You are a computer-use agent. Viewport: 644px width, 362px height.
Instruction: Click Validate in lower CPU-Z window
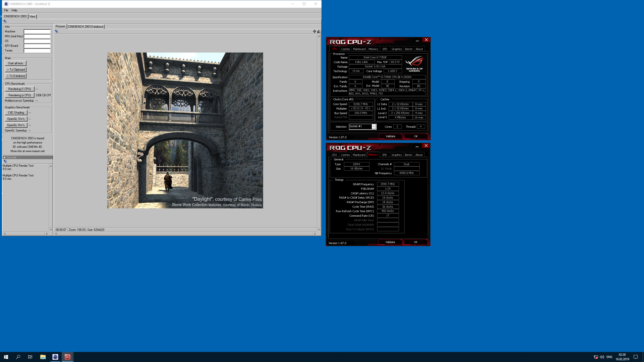point(390,242)
